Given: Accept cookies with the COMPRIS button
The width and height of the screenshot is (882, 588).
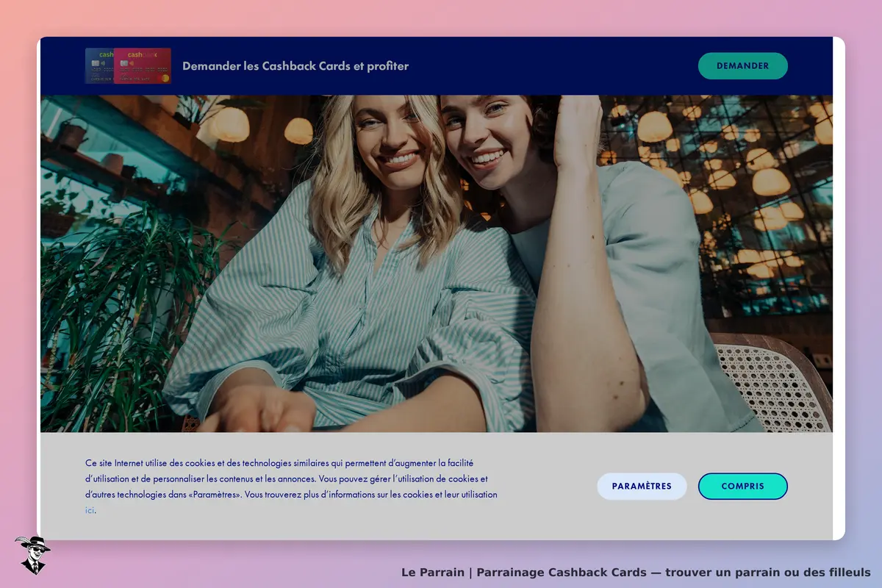Looking at the screenshot, I should pyautogui.click(x=742, y=487).
